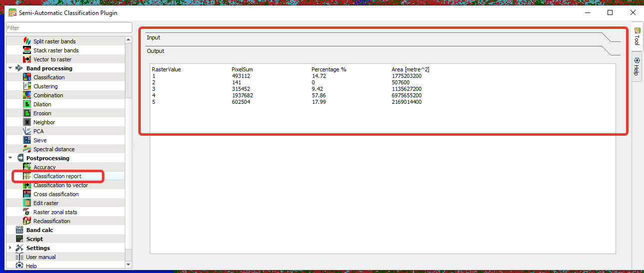644x273 pixels.
Task: Click the Script icon
Action: (x=19, y=239)
